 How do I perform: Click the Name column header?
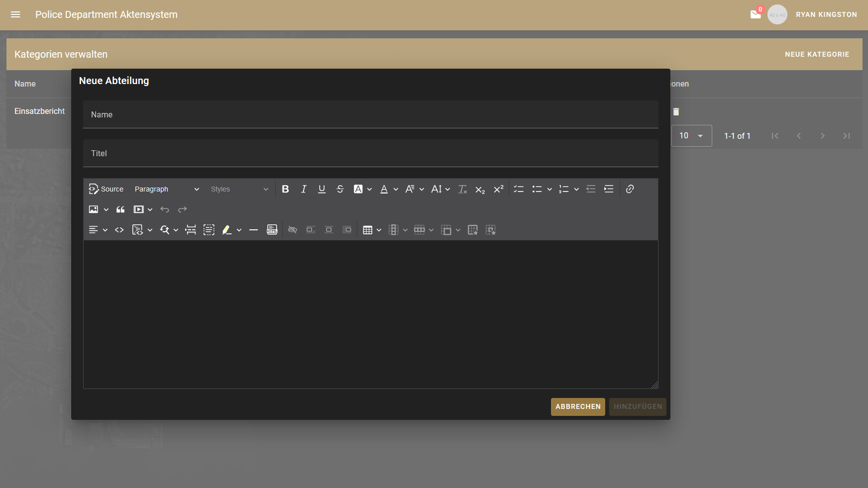click(25, 84)
